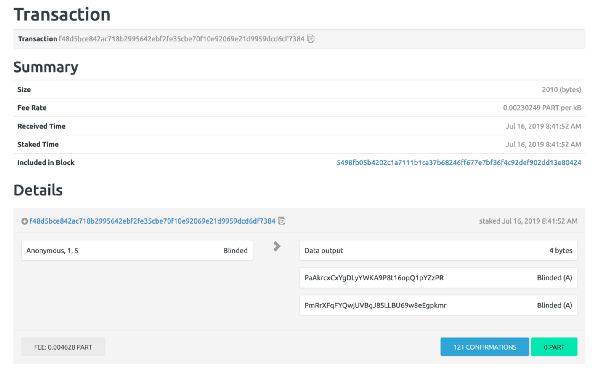The width and height of the screenshot is (600, 371).
Task: Expand details with the plus icon by the hash
Action: coord(24,221)
